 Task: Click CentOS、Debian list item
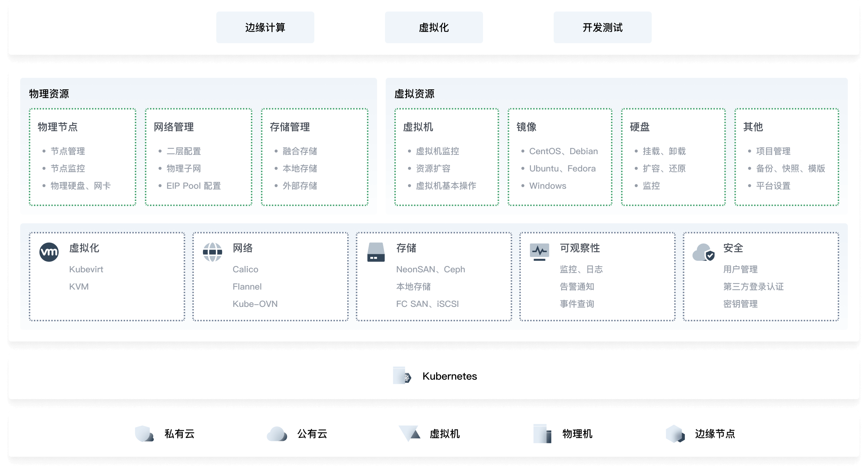tap(563, 151)
